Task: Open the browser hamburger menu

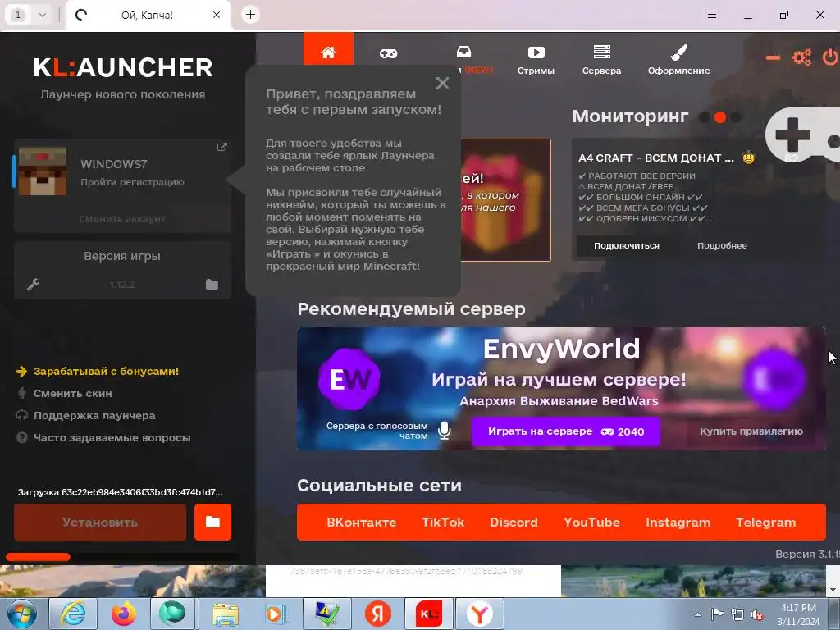Action: (712, 15)
